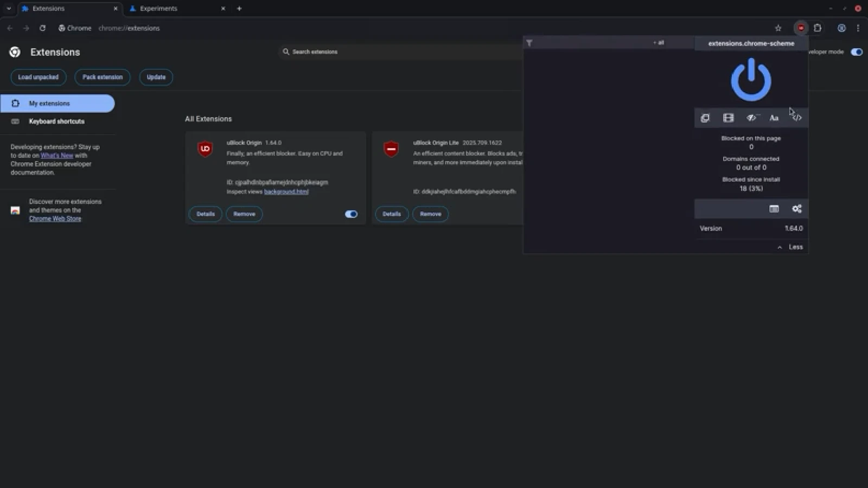The width and height of the screenshot is (868, 488).
Task: Click Load unpacked button
Action: [39, 77]
